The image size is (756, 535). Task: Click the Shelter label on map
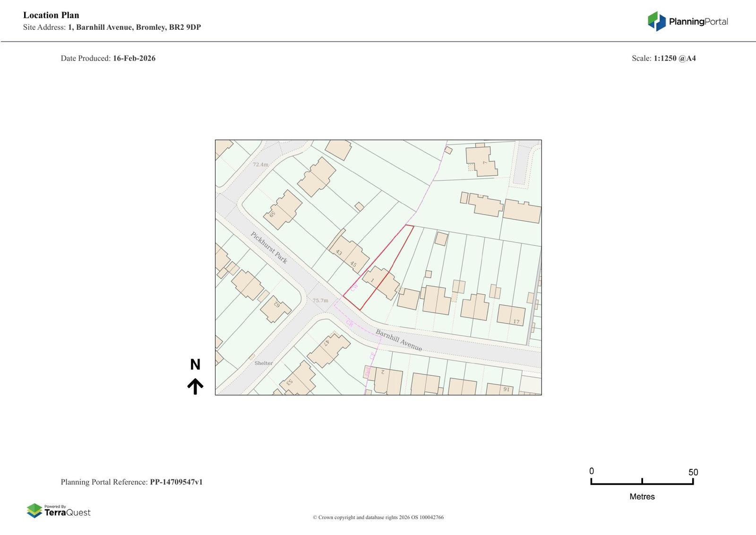(263, 363)
